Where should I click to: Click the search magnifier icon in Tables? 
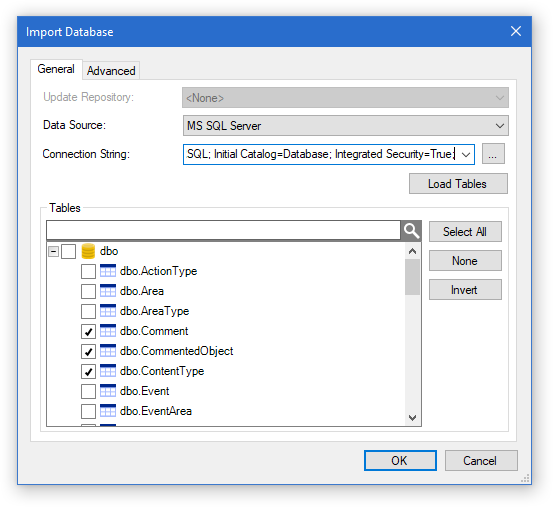[x=411, y=231]
